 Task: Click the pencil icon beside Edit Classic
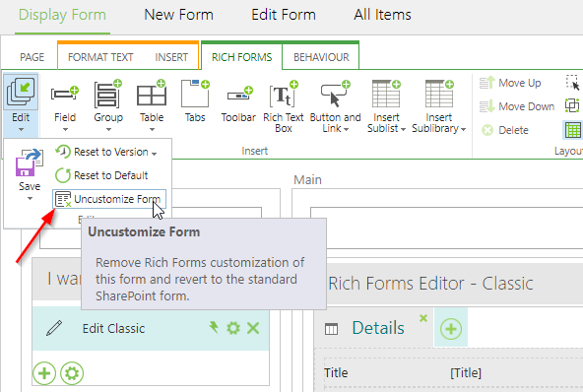[x=54, y=328]
